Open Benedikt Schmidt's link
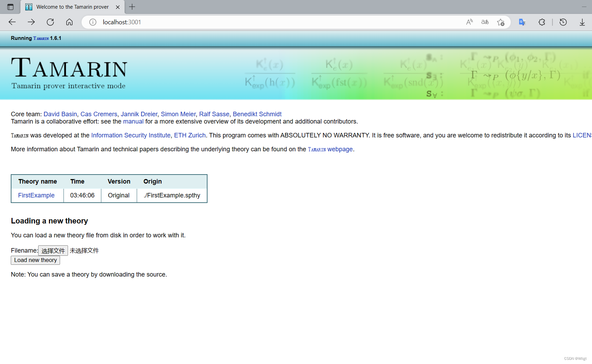Screen dimensions: 592x364 click(x=257, y=114)
